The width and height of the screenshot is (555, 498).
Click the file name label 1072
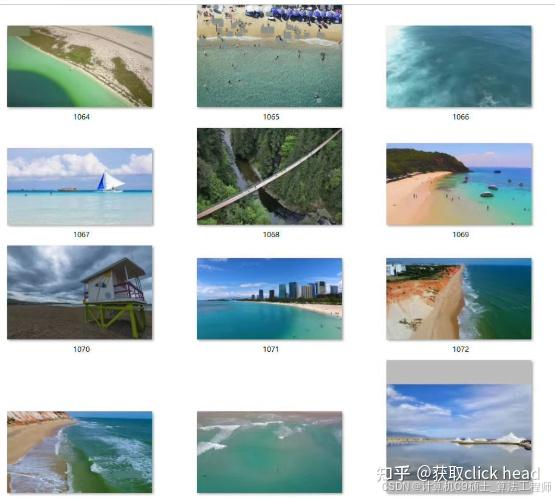461,349
